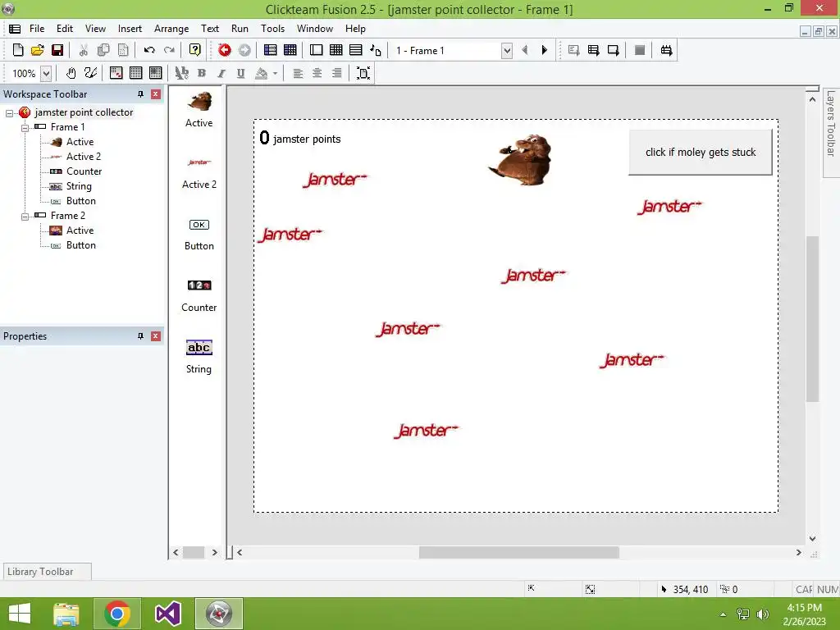Open the Run menu
This screenshot has height=630, width=840.
(240, 29)
